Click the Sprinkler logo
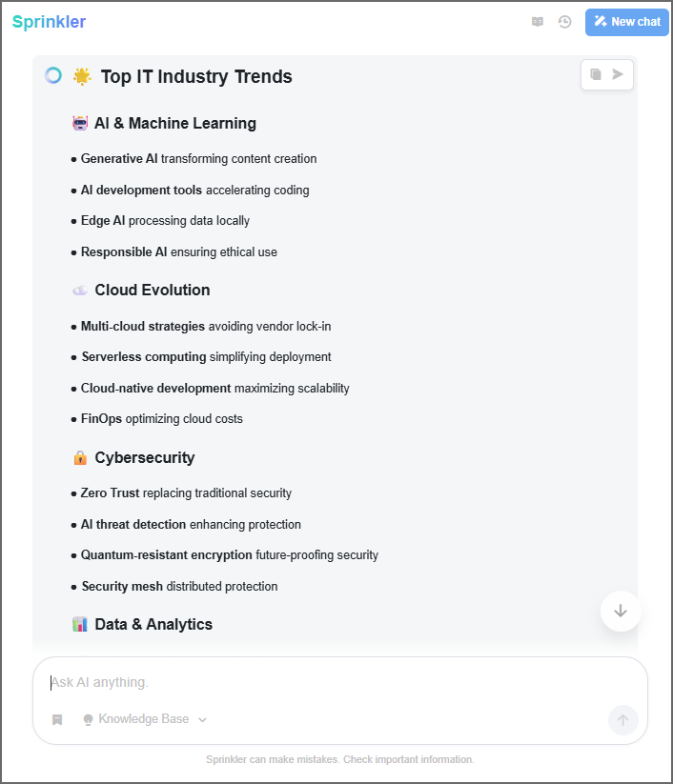 49,22
